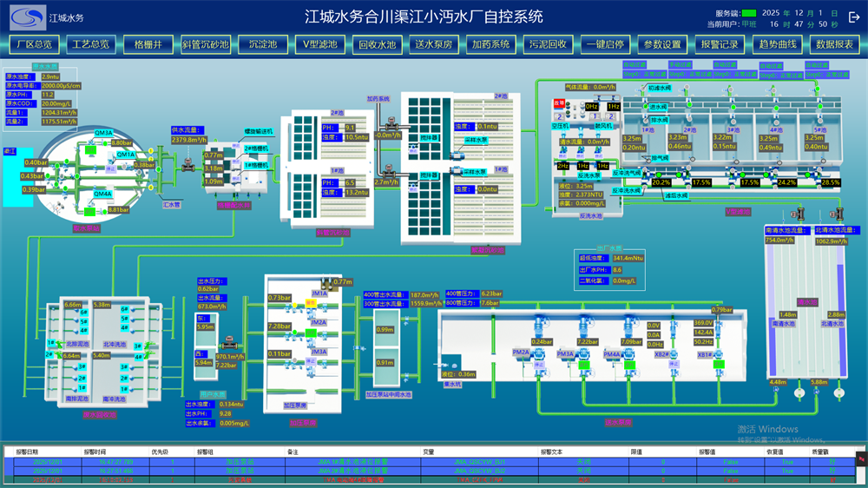Image resolution: width=868 pixels, height=488 pixels.
Task: Open the 斜管沉砂池 navigation tab
Action: point(206,44)
